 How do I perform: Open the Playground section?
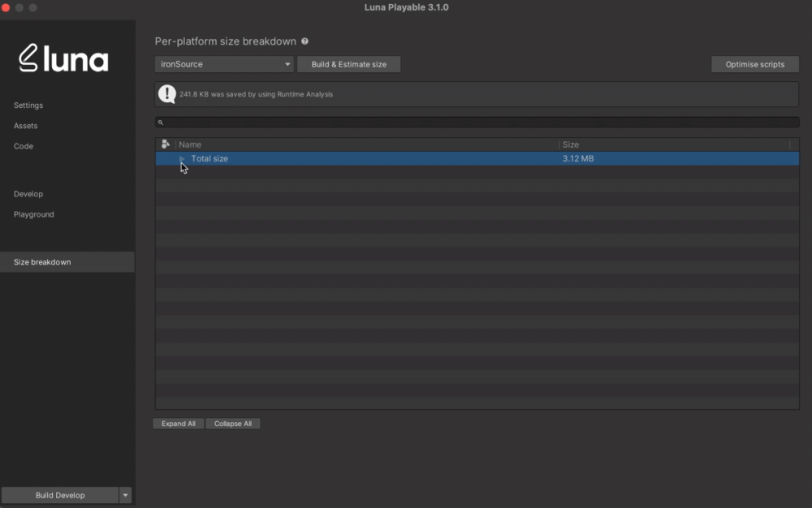33,214
